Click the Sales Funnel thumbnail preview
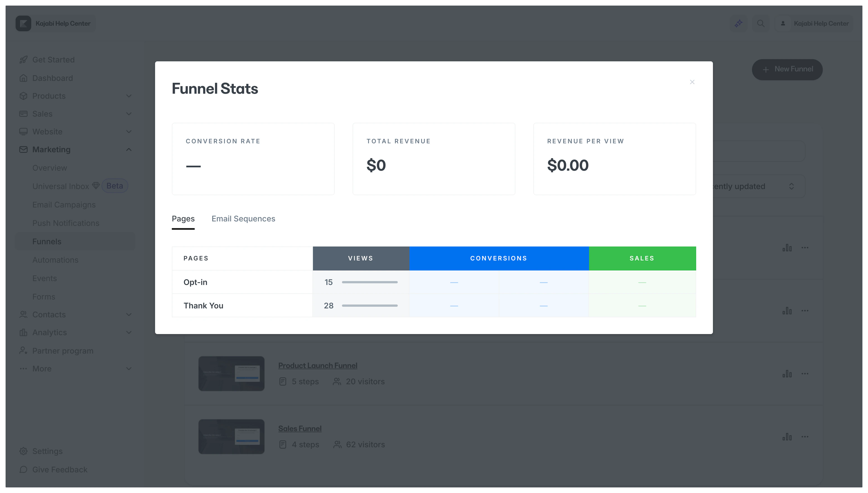 pos(231,436)
